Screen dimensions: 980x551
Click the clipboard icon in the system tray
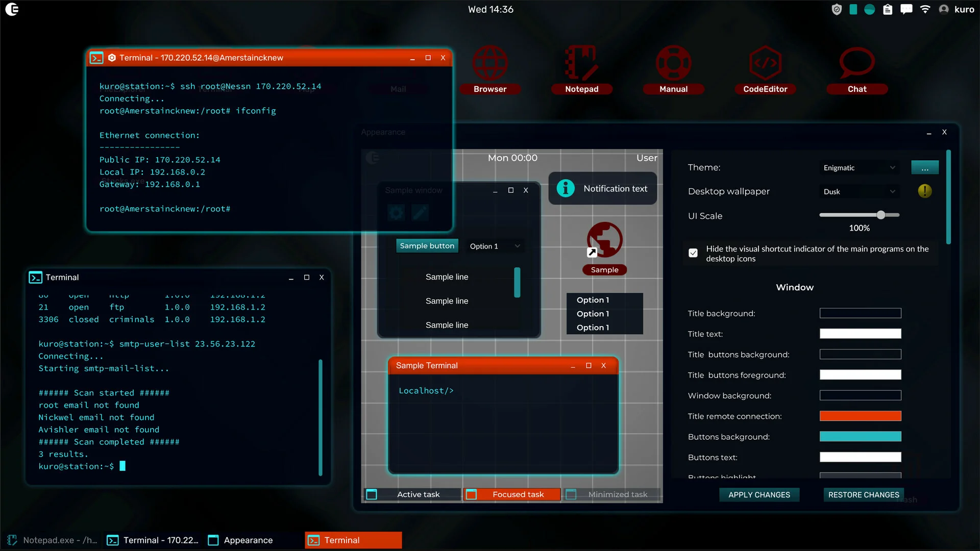tap(888, 9)
